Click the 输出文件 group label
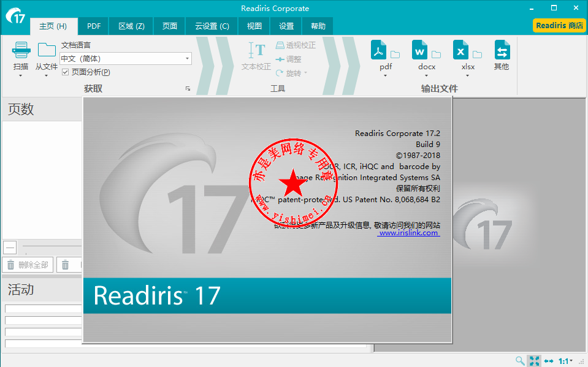The height and width of the screenshot is (367, 588). pos(439,89)
